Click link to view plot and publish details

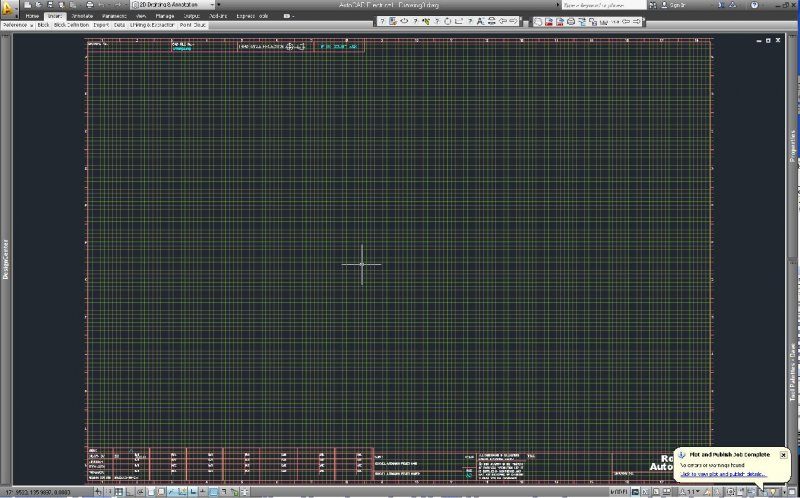(x=722, y=474)
